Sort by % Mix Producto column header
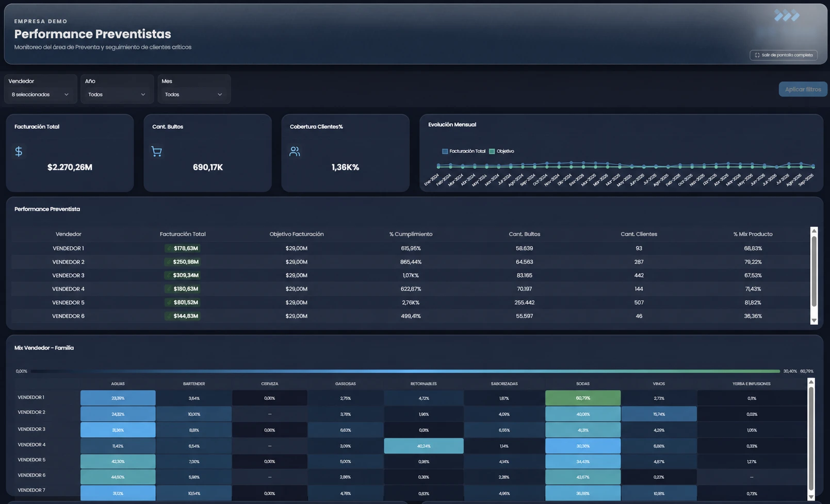830x504 pixels. [753, 234]
